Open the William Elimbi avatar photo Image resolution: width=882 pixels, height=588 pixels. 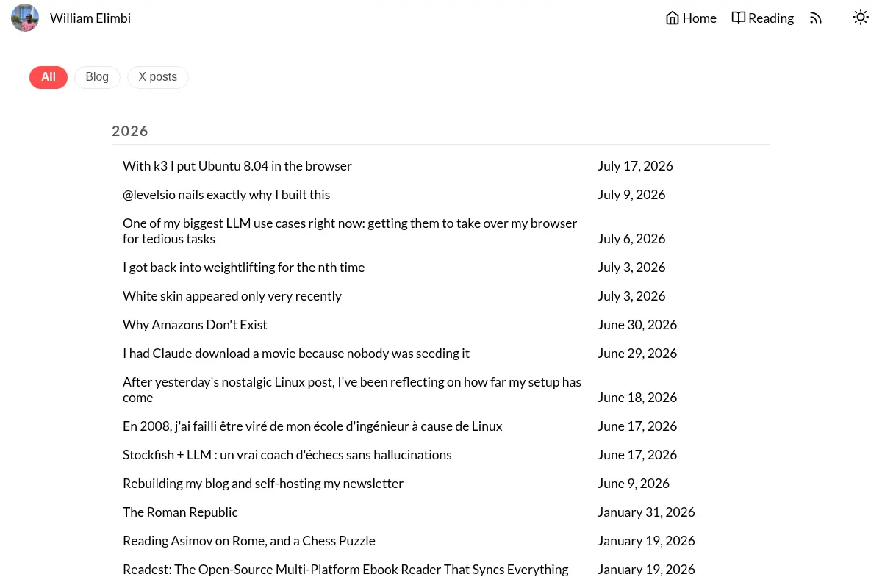(x=25, y=18)
